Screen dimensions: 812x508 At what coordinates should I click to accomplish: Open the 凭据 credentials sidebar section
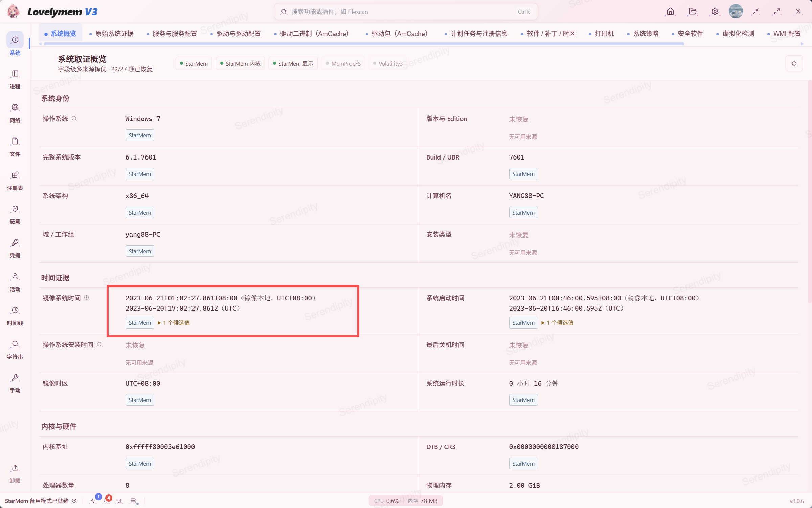coord(15,249)
